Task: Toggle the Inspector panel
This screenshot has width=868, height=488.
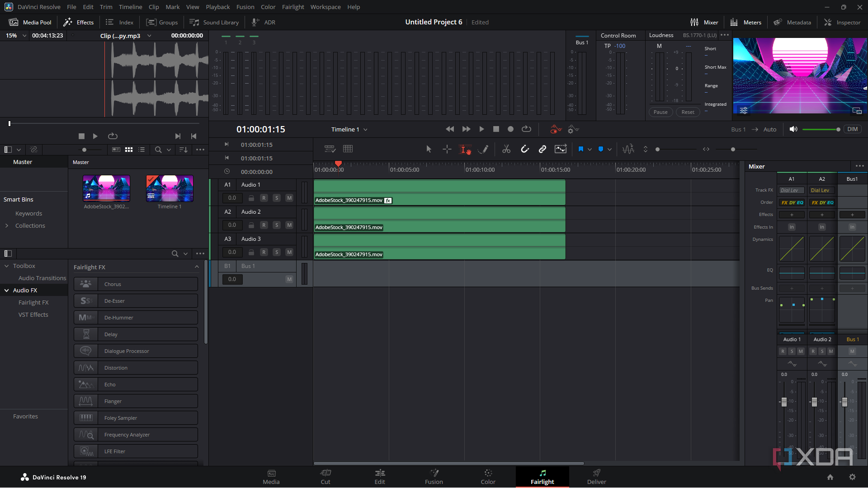Action: pyautogui.click(x=842, y=22)
